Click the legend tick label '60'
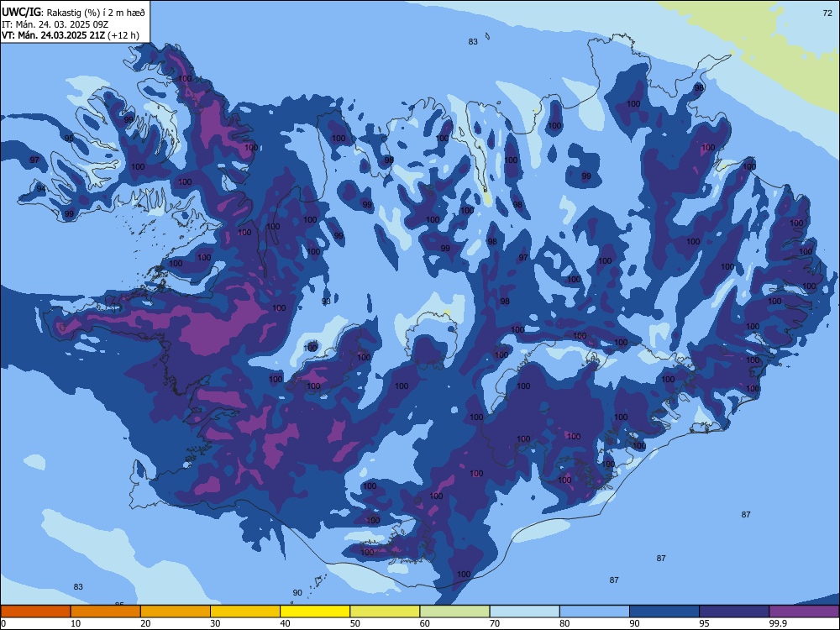This screenshot has width=840, height=630. click(x=425, y=623)
